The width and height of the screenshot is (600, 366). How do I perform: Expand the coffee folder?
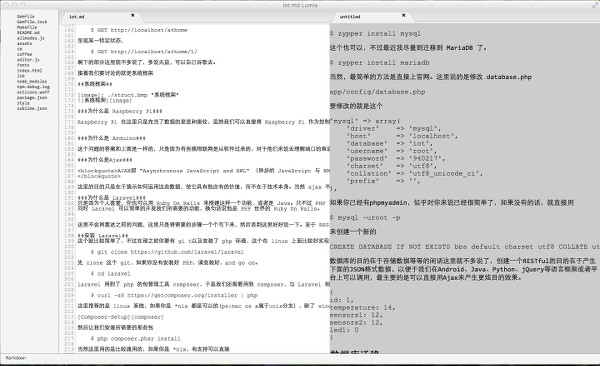[x=24, y=54]
